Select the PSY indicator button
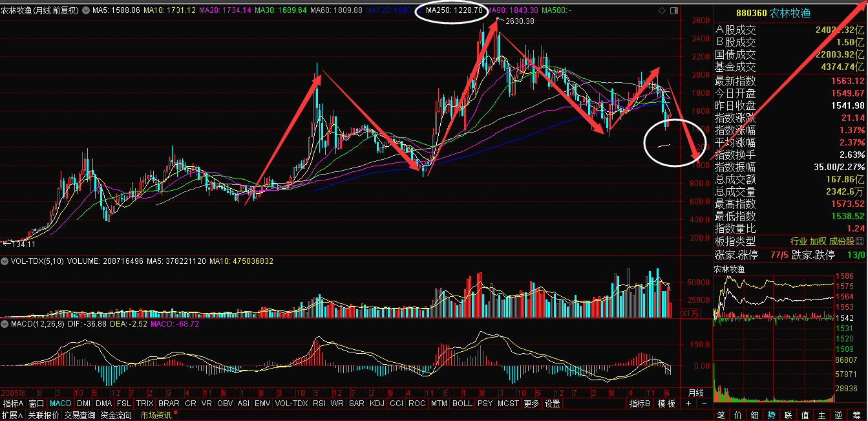Viewport: 868px width, 421px height. 485,404
